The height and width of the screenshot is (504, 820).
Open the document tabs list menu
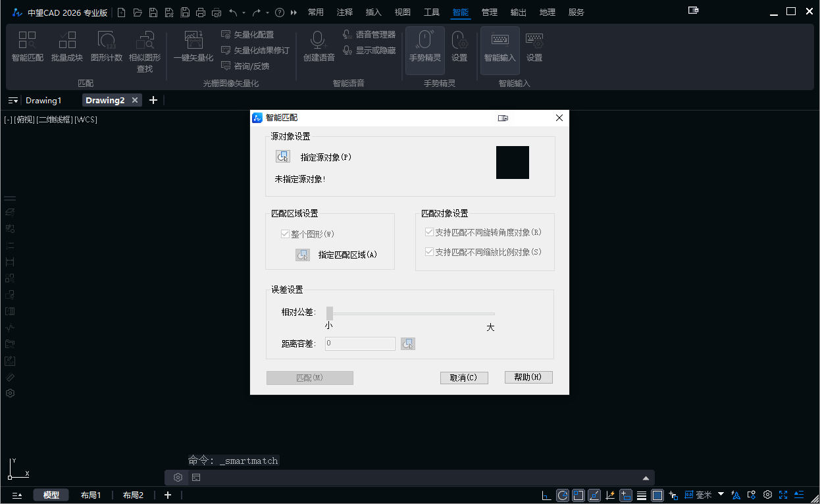point(13,100)
